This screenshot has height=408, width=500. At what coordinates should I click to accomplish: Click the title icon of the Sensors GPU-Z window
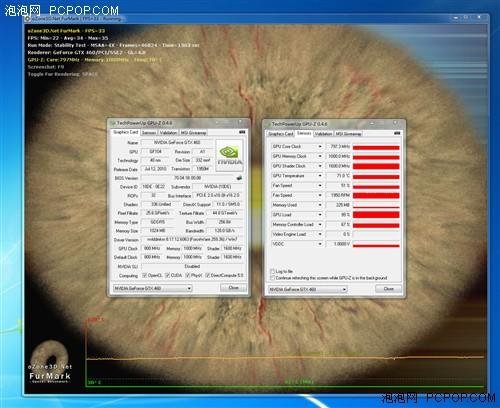[x=268, y=124]
